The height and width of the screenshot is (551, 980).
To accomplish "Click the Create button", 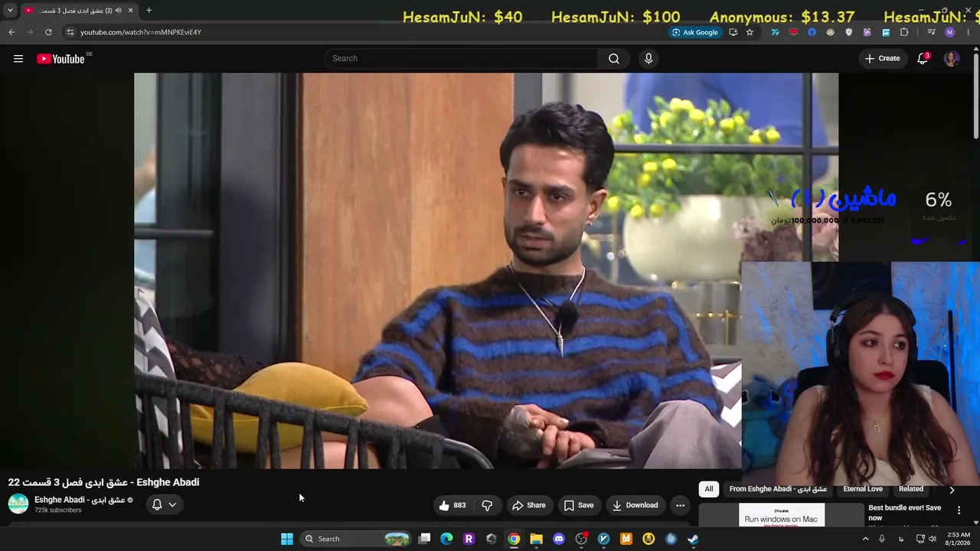I will pyautogui.click(x=883, y=59).
